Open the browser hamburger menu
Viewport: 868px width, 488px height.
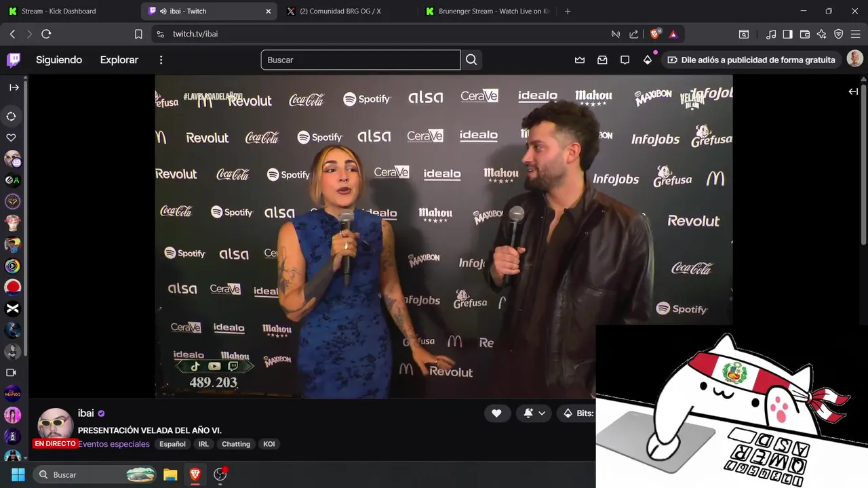click(856, 34)
